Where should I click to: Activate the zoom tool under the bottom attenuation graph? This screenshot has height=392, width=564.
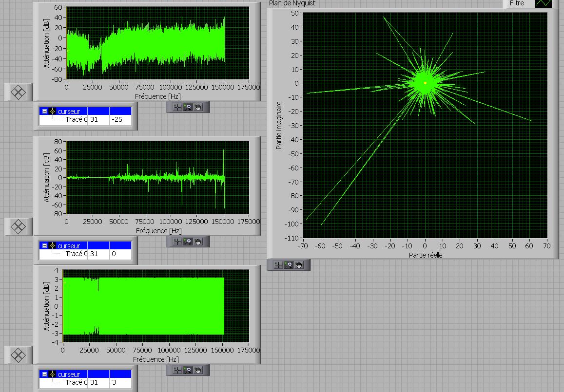click(x=188, y=370)
